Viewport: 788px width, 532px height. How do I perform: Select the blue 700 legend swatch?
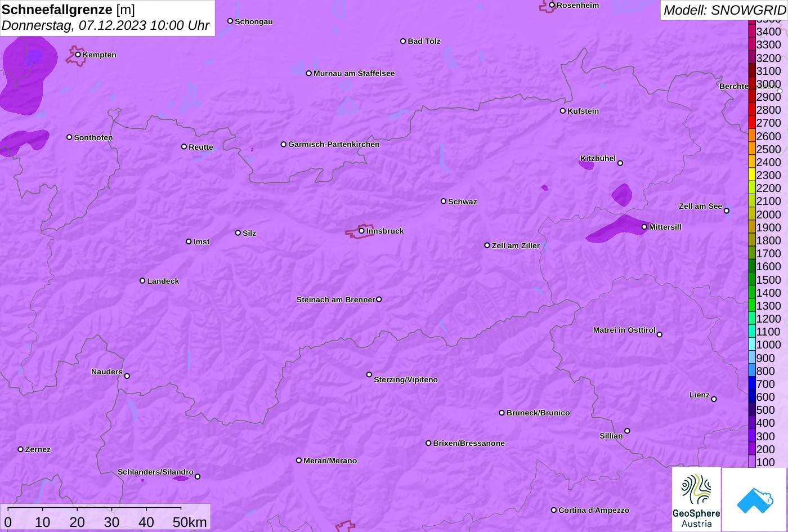tap(752, 384)
